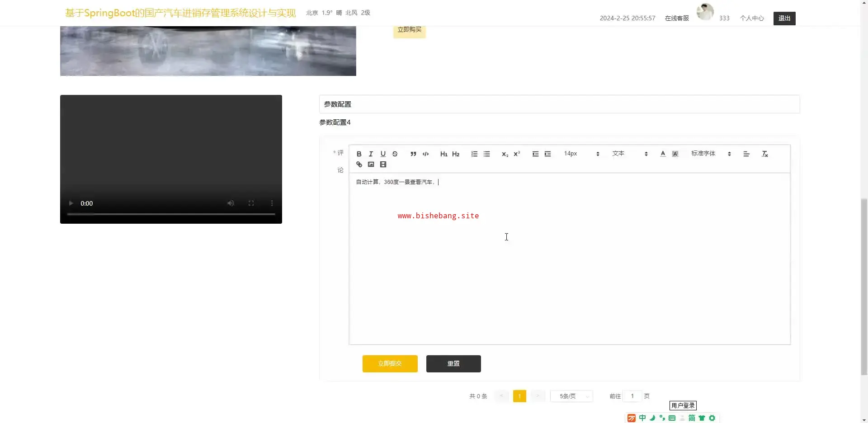
Task: Toggle italic formatting in the editor toolbar
Action: point(371,154)
